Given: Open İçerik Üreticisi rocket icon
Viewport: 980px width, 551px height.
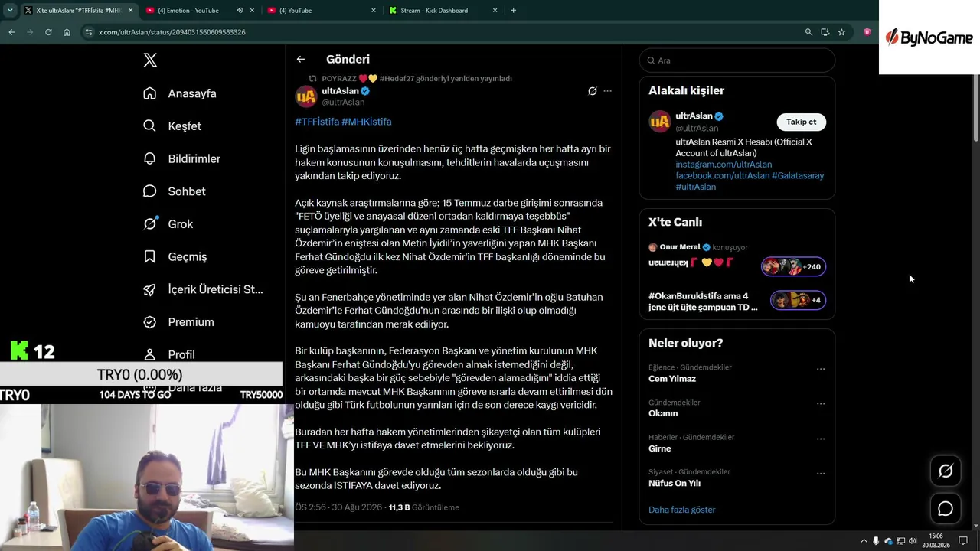Looking at the screenshot, I should pos(149,289).
